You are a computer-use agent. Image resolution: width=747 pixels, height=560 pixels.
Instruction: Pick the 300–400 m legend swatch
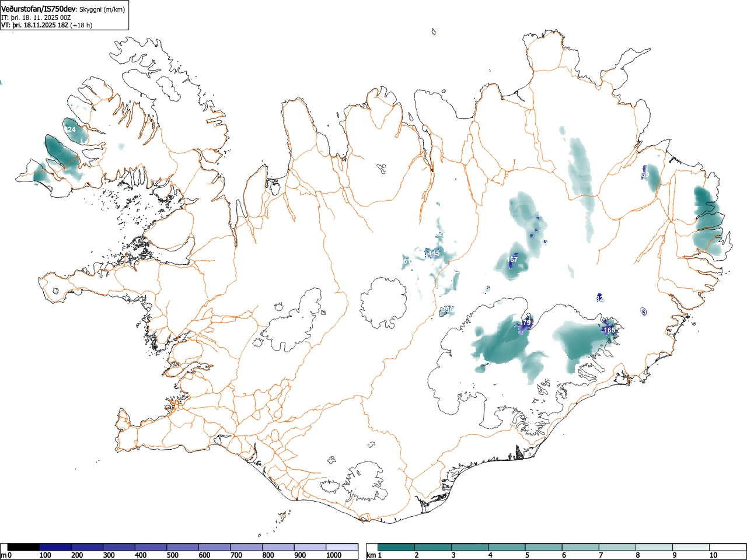(x=119, y=547)
